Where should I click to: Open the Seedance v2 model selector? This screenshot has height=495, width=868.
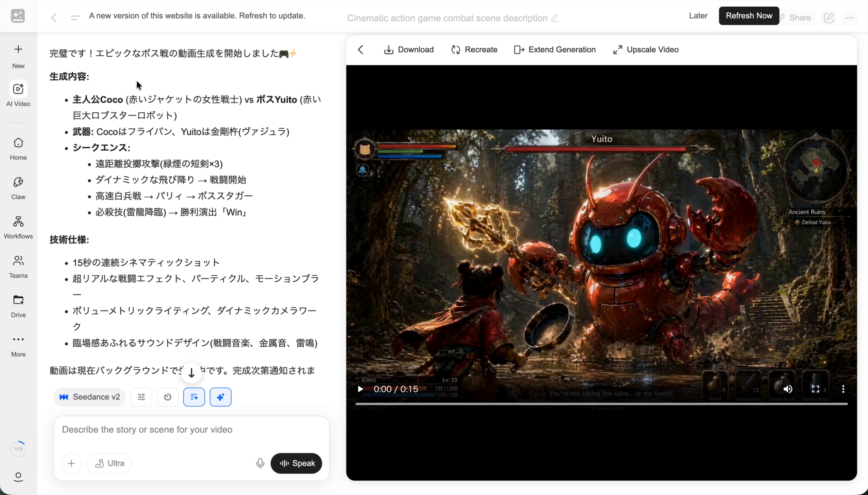pyautogui.click(x=89, y=397)
